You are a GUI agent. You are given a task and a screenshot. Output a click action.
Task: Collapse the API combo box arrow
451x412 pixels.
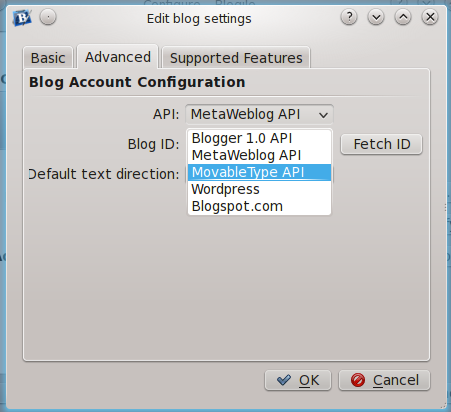tap(323, 115)
